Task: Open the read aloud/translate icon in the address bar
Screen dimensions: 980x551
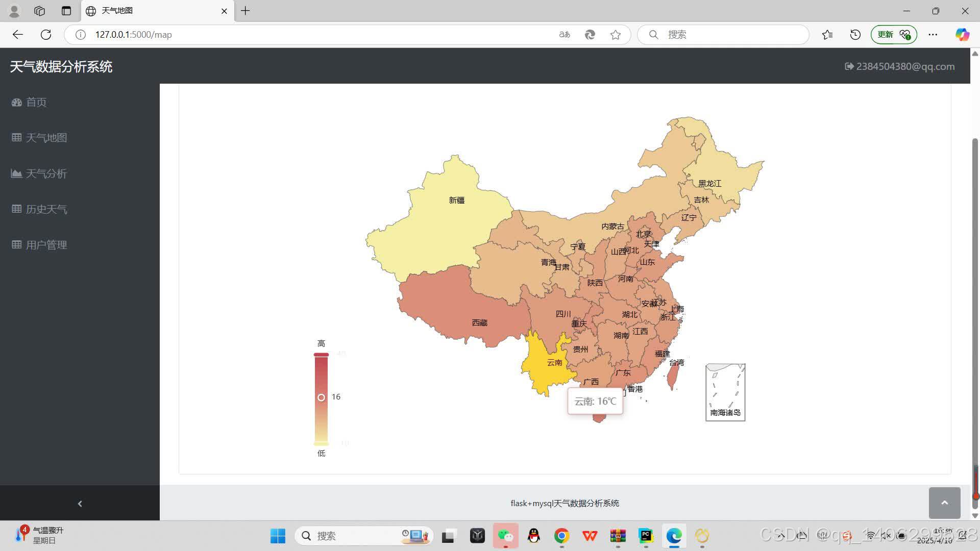Action: tap(564, 35)
